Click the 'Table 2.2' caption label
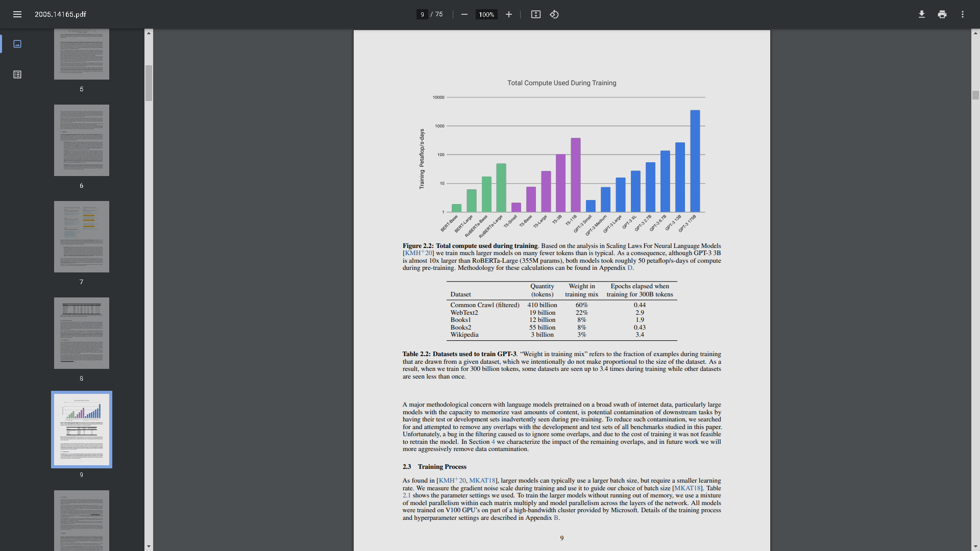Screen dimensions: 980x551 pyautogui.click(x=416, y=354)
